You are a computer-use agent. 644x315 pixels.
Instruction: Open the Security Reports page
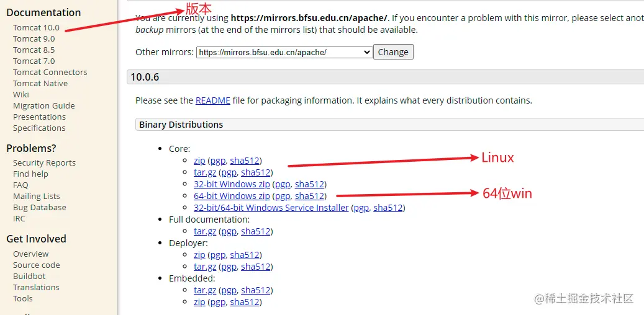click(44, 163)
